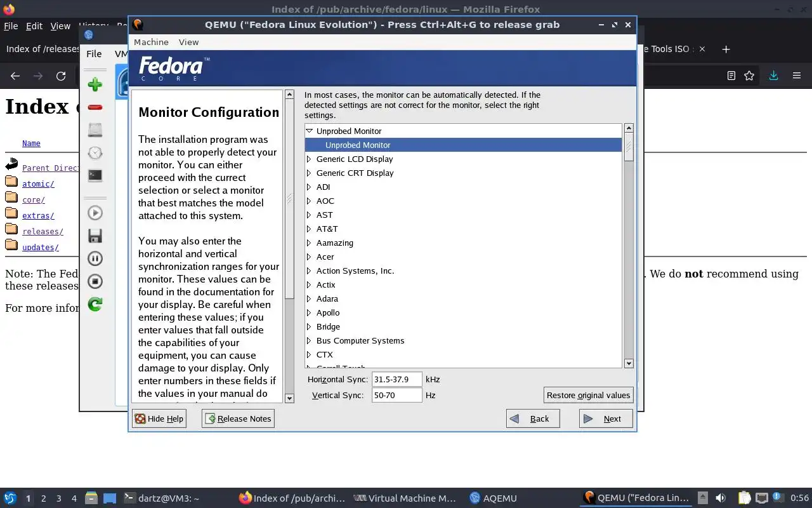Click the clipboard tray icon
The image size is (812, 508).
743,498
